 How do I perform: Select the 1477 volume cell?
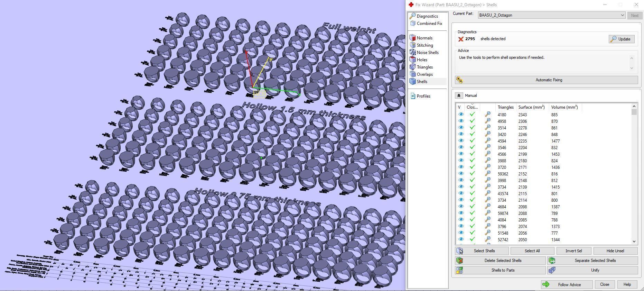pyautogui.click(x=556, y=141)
